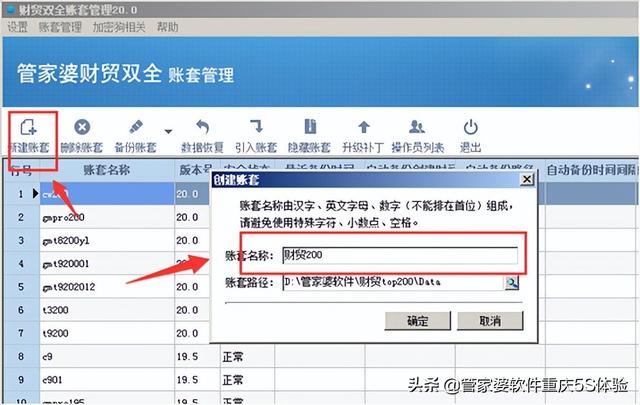Click the 引入账套 import icon

point(256,127)
